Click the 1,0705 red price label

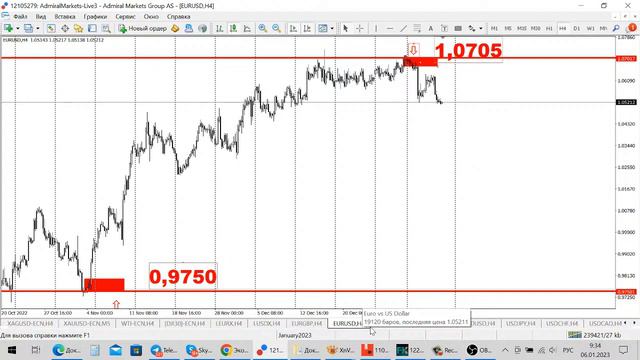point(469,51)
